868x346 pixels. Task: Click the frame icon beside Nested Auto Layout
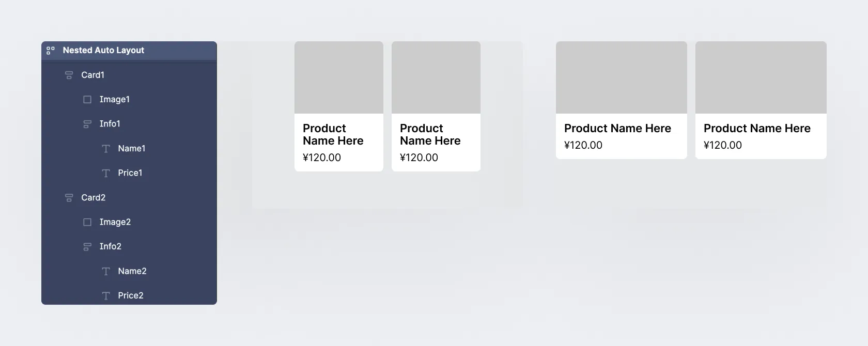(50, 51)
